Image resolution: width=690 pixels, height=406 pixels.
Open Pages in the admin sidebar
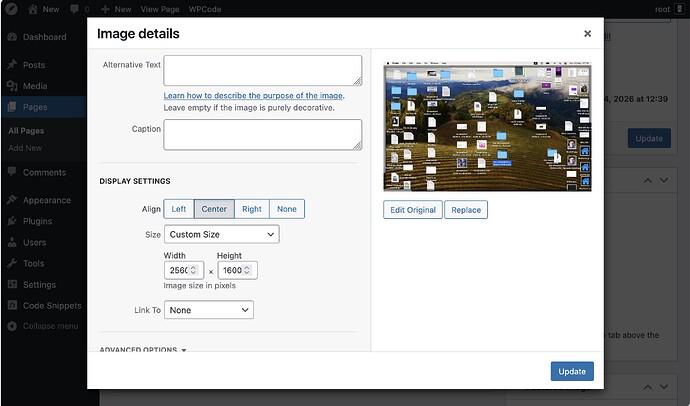(35, 107)
